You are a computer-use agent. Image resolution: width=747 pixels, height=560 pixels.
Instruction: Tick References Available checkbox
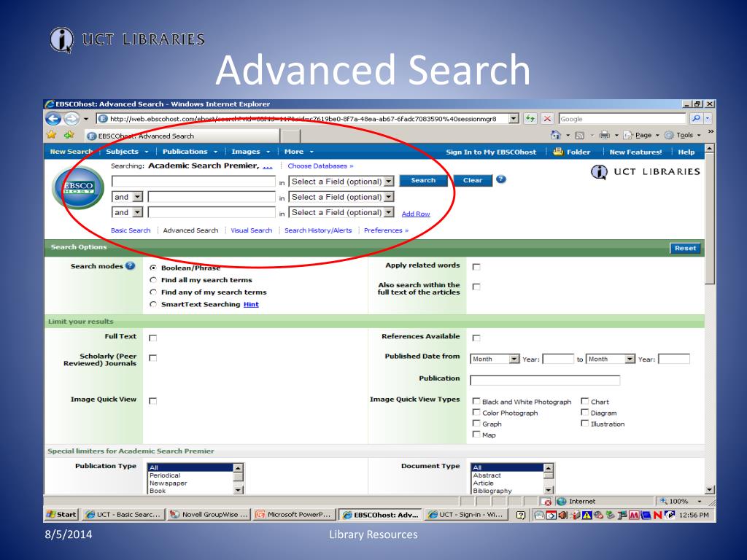[x=476, y=338]
